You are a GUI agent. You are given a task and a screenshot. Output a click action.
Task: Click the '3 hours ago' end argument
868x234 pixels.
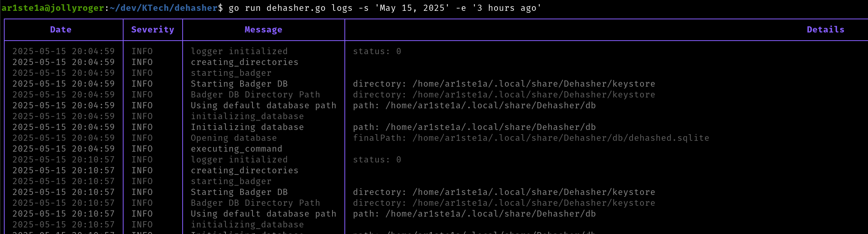507,8
